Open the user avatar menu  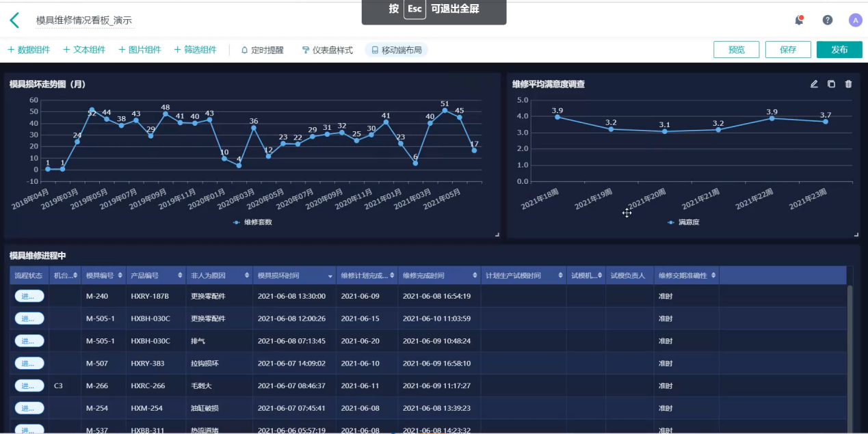855,20
